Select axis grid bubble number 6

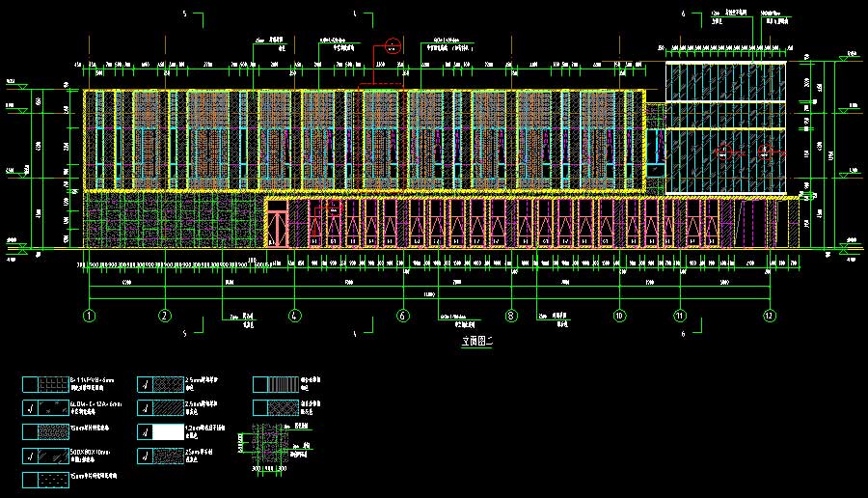point(402,316)
